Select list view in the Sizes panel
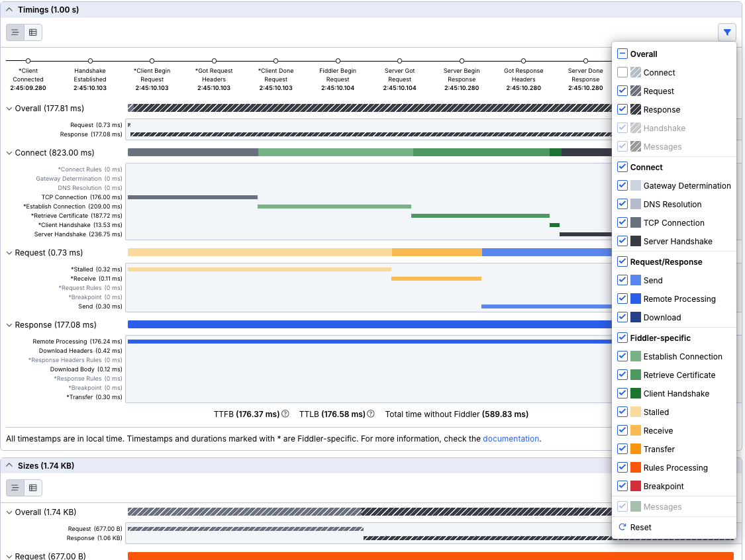 coord(15,488)
